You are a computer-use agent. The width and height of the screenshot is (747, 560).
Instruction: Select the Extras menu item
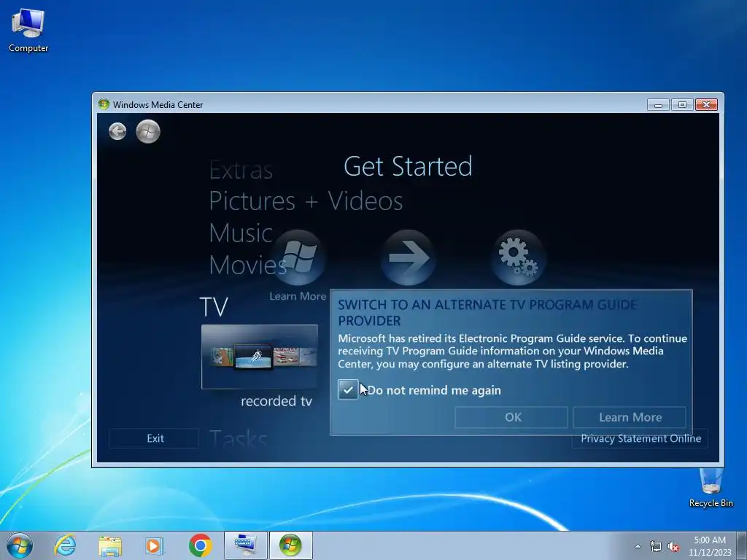point(241,170)
